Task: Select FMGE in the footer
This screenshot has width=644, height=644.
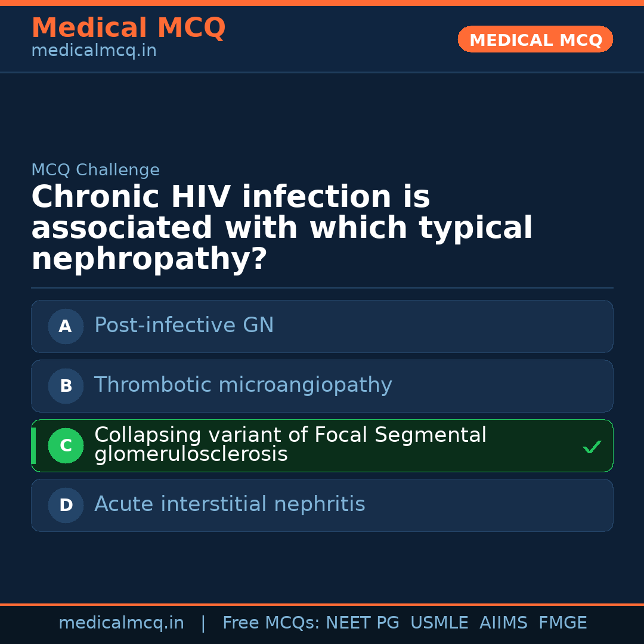Action: [x=562, y=623]
